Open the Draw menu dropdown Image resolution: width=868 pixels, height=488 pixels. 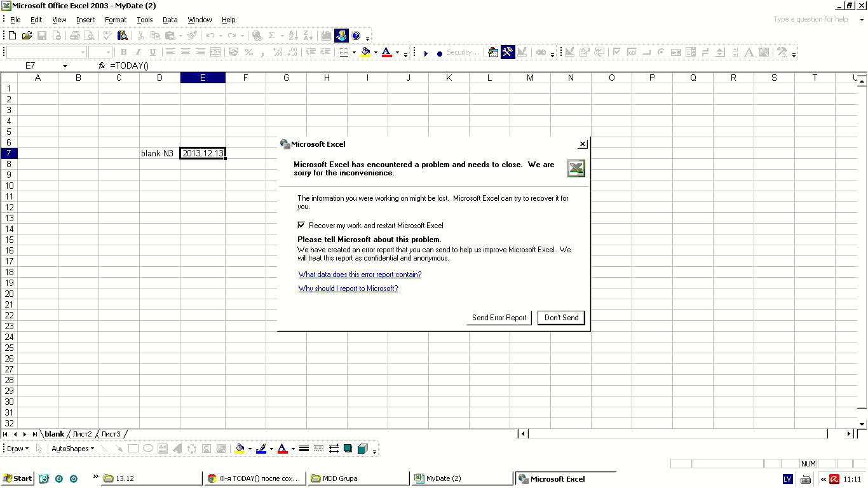click(17, 449)
